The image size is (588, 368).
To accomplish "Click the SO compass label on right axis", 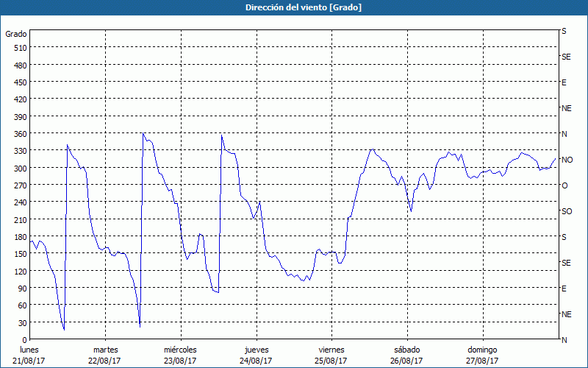I will pos(567,211).
